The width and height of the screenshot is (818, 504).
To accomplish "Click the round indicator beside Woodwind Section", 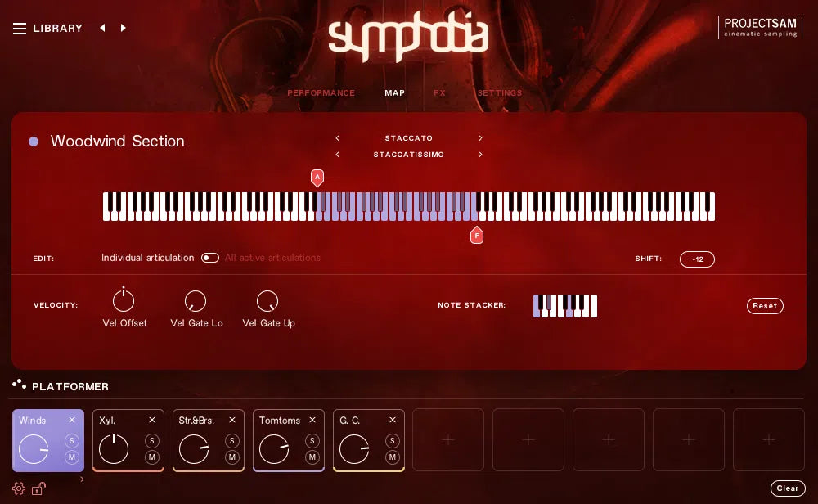I will coord(34,142).
